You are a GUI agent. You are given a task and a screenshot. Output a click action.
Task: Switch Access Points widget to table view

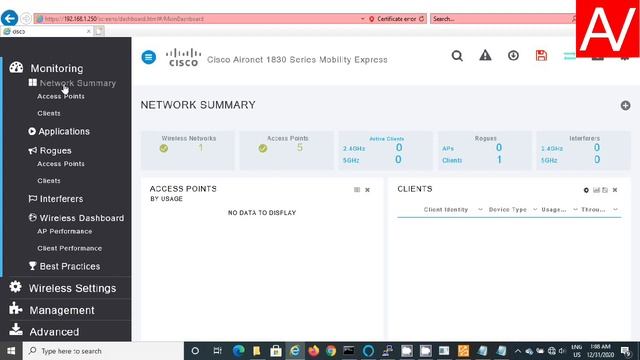[357, 190]
